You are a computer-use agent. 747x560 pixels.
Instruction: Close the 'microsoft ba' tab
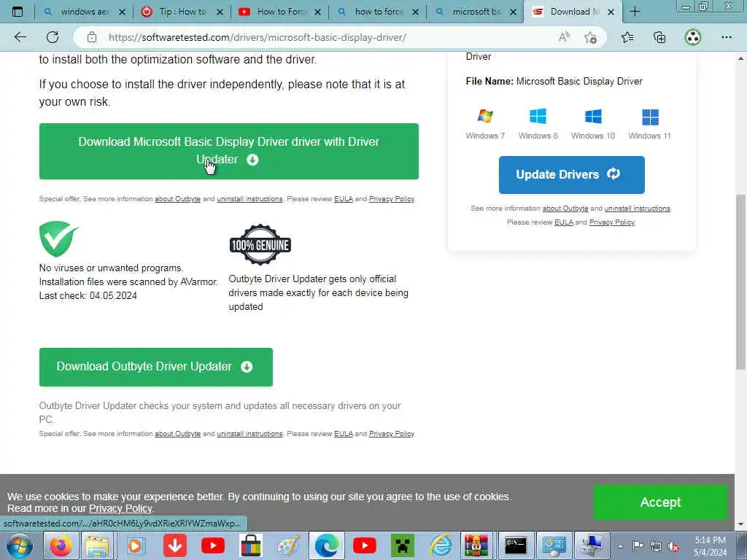pyautogui.click(x=513, y=12)
